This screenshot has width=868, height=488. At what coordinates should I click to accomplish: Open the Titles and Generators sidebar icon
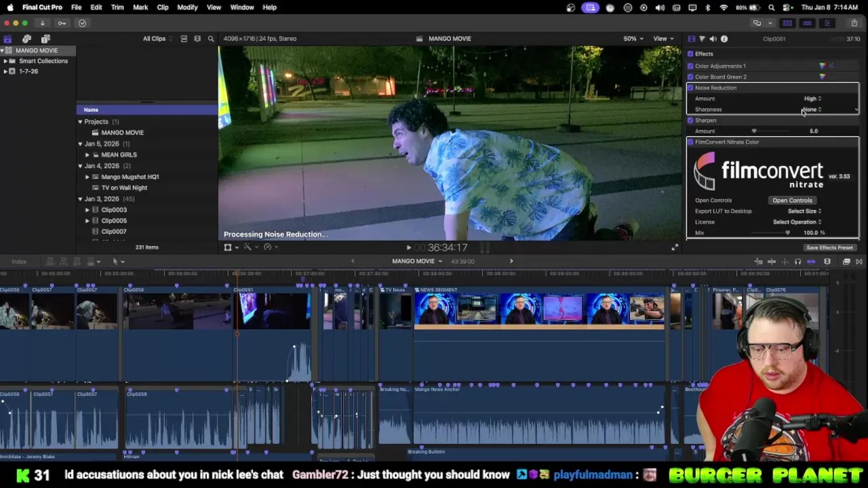[45, 39]
